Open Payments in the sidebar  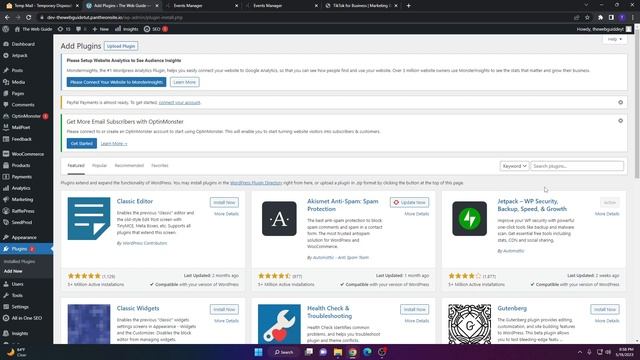click(21, 177)
